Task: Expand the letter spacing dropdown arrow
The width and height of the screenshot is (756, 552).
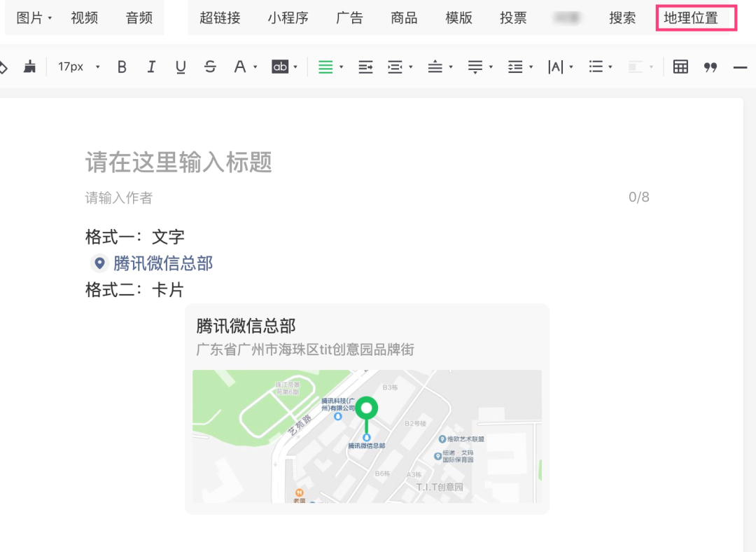Action: point(571,67)
